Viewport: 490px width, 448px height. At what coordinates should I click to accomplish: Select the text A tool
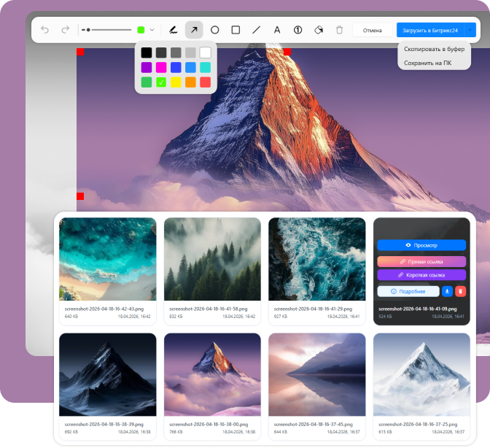(x=277, y=30)
